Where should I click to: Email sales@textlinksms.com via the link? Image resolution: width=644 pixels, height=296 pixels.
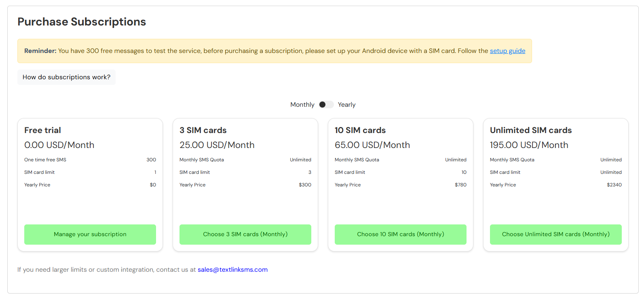[232, 270]
